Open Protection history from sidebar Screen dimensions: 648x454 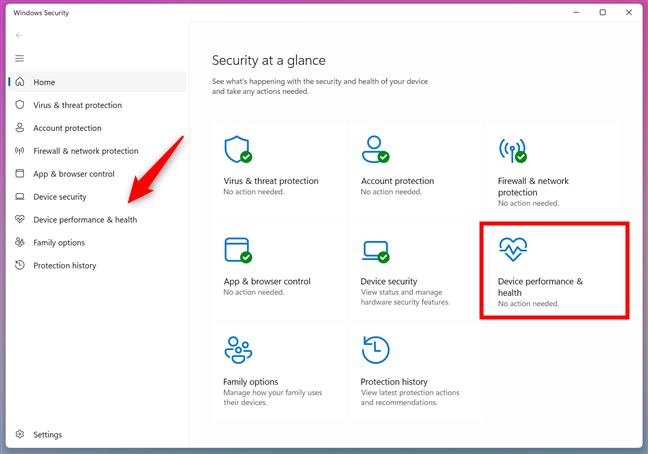coord(98,265)
